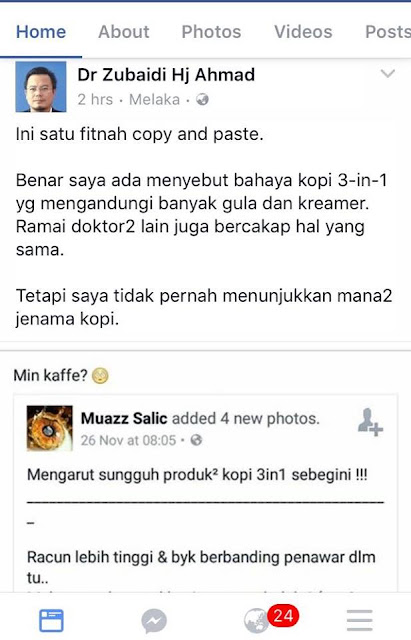The height and width of the screenshot is (640, 411).
Task: Tap the 26 Nov at 08:05 timestamp
Action: point(128,440)
